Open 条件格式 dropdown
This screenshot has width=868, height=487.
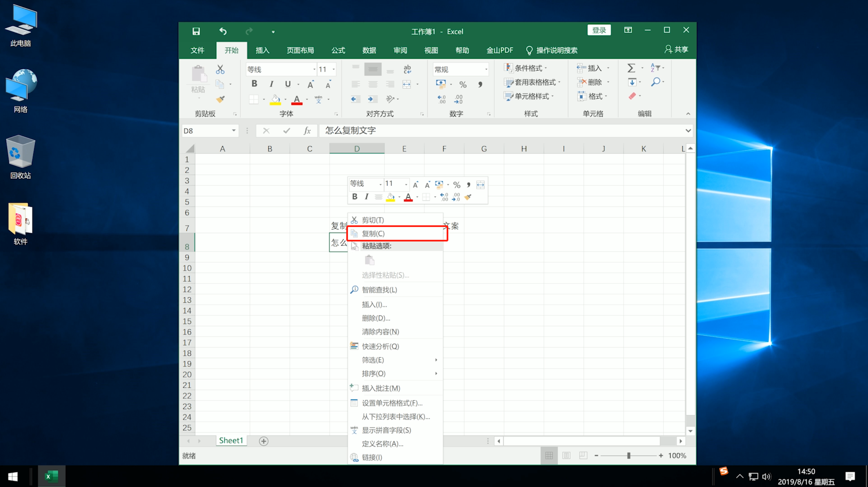point(526,68)
